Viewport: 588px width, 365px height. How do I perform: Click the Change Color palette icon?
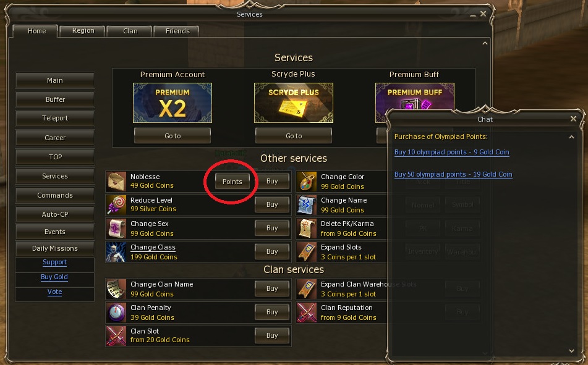[x=307, y=182]
